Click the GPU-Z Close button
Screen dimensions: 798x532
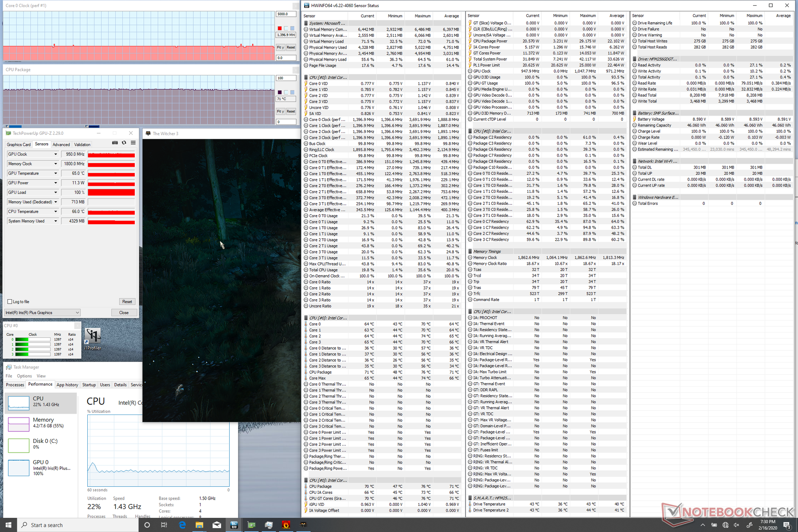pos(124,313)
